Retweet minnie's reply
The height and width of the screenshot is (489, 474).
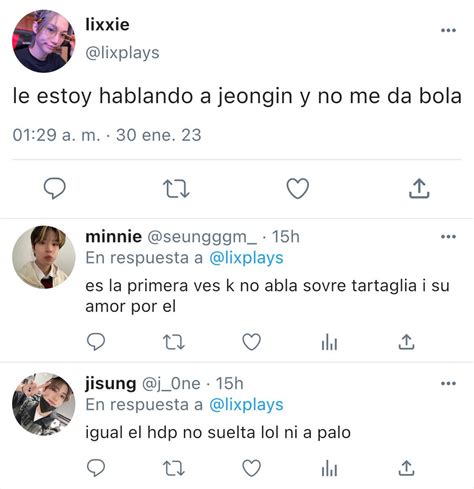pyautogui.click(x=174, y=342)
